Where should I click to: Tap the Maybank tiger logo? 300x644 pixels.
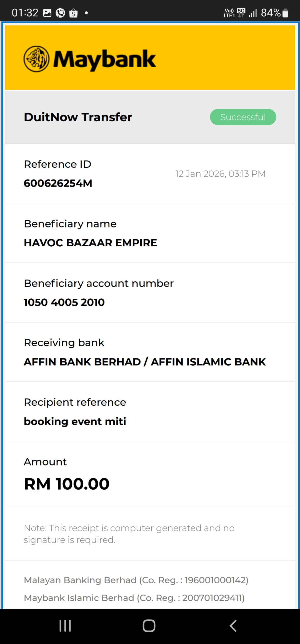click(36, 59)
